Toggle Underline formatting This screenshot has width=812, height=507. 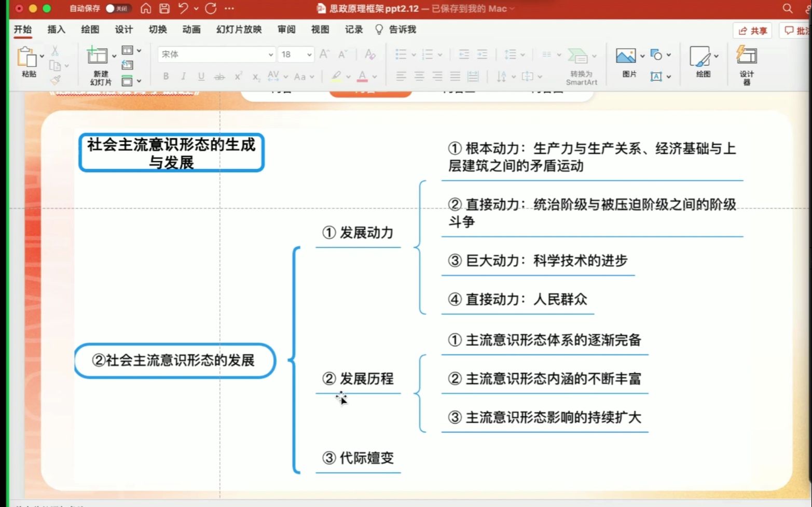click(x=201, y=76)
